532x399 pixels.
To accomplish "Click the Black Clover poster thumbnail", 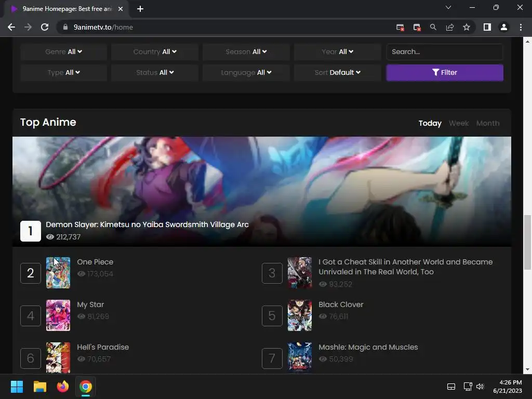I will pyautogui.click(x=300, y=315).
